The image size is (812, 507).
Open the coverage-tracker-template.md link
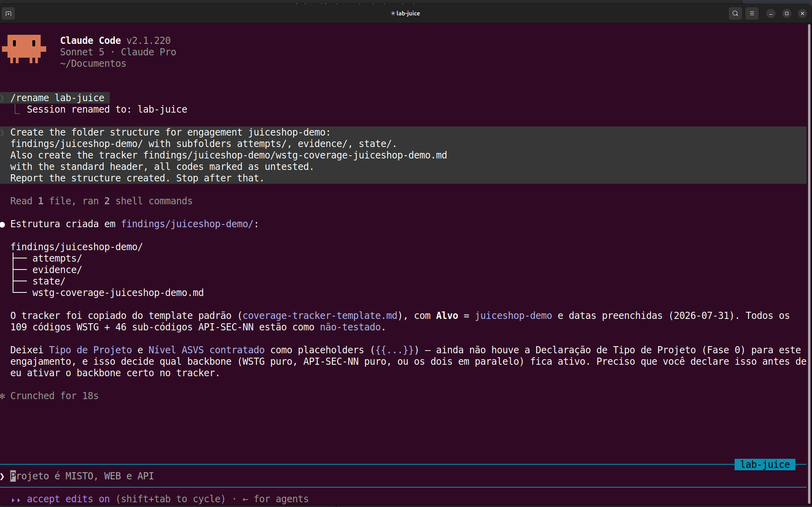(320, 316)
